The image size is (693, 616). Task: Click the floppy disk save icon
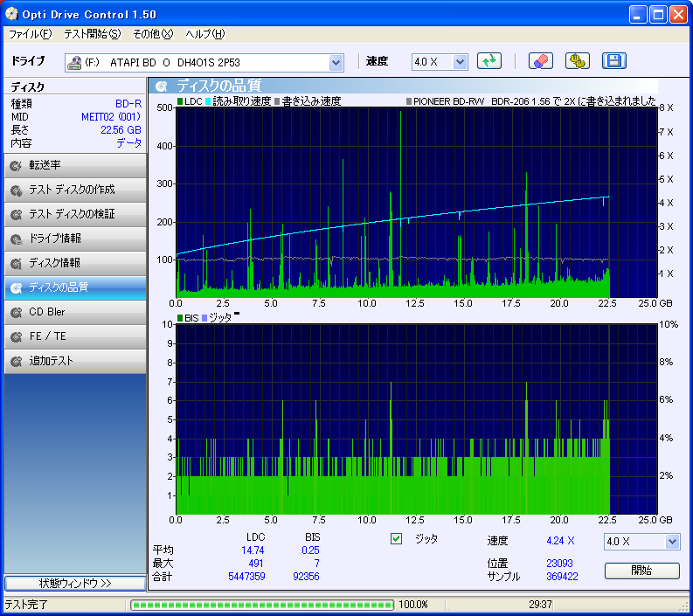coord(613,61)
